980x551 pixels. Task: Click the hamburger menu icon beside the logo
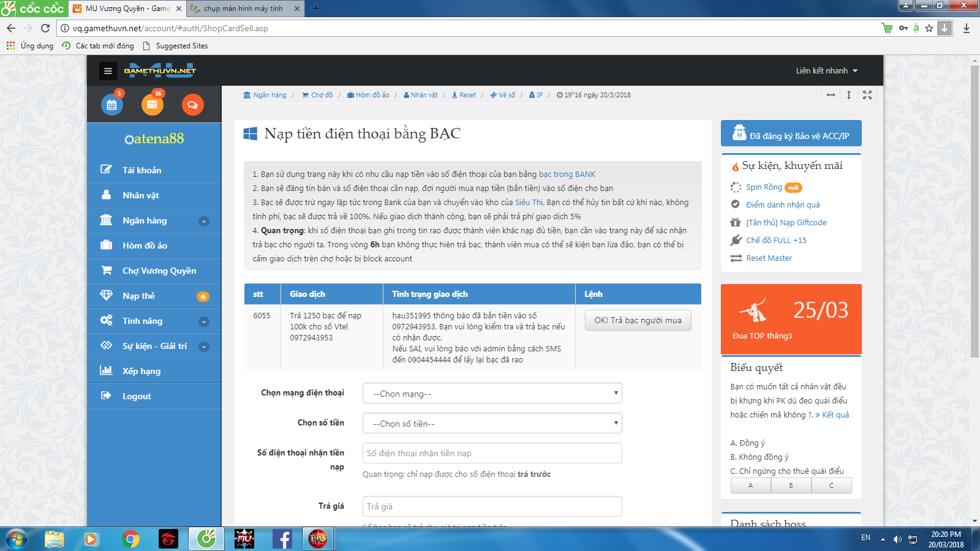(108, 71)
